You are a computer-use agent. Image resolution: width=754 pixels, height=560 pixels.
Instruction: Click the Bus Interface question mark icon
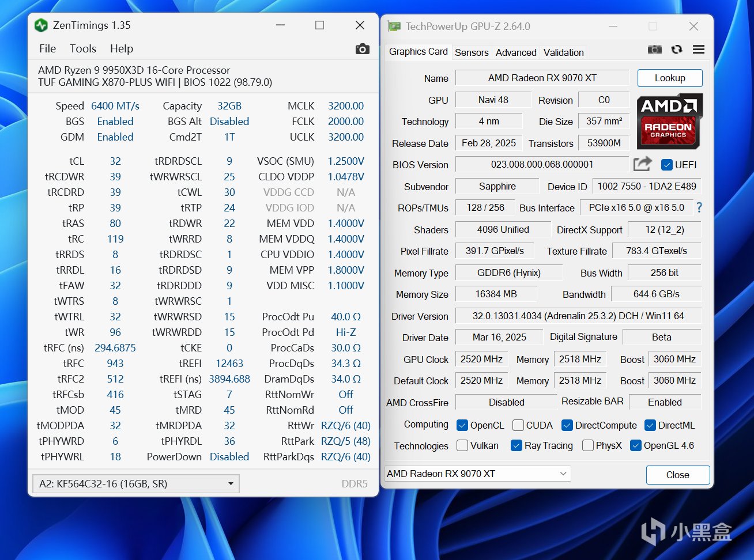pyautogui.click(x=699, y=207)
